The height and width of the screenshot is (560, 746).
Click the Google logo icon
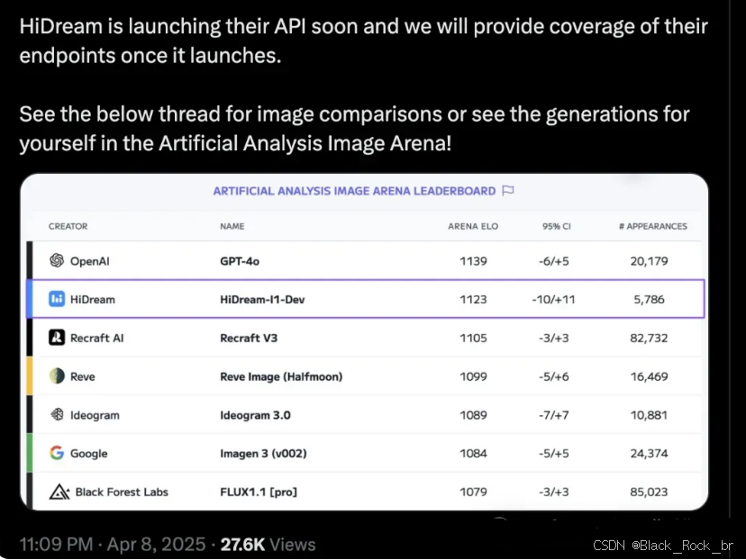point(57,453)
